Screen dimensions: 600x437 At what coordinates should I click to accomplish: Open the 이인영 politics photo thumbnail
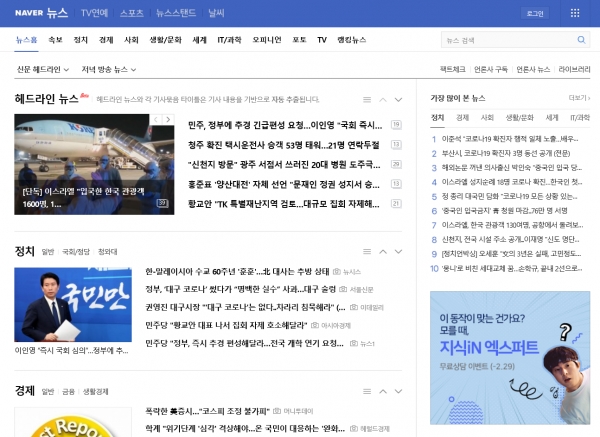[x=73, y=305]
